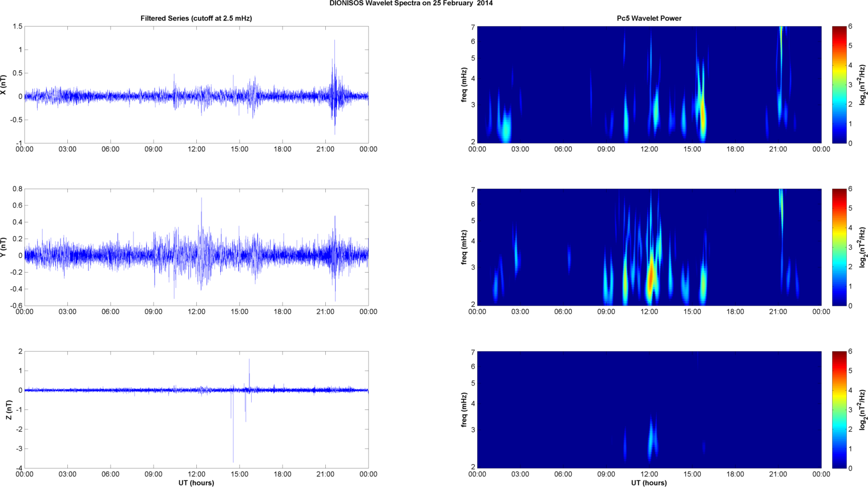Click the deep negative spike in the Z series
Image resolution: width=868 pixels, height=487 pixels.
pos(233,427)
